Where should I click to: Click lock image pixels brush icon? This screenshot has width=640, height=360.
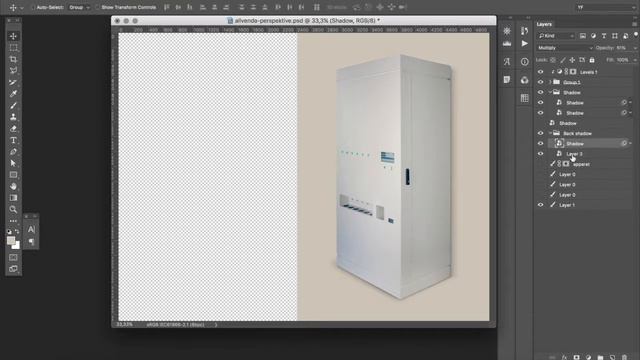562,60
